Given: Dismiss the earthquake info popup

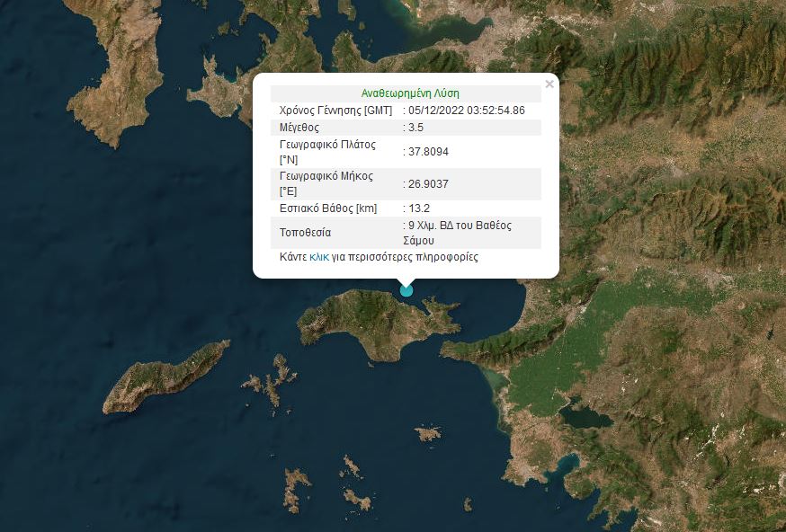Looking at the screenshot, I should point(549,84).
